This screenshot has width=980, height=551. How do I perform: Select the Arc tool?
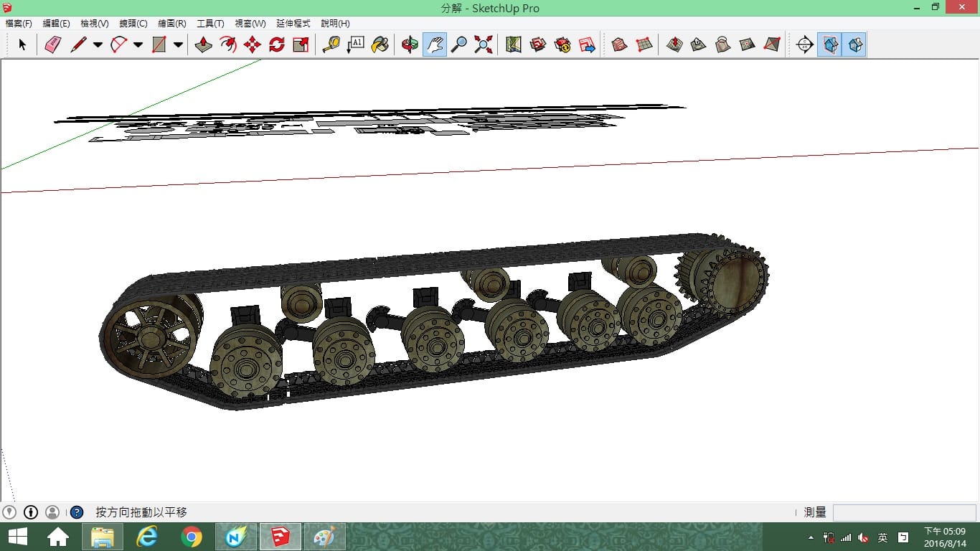pos(118,44)
